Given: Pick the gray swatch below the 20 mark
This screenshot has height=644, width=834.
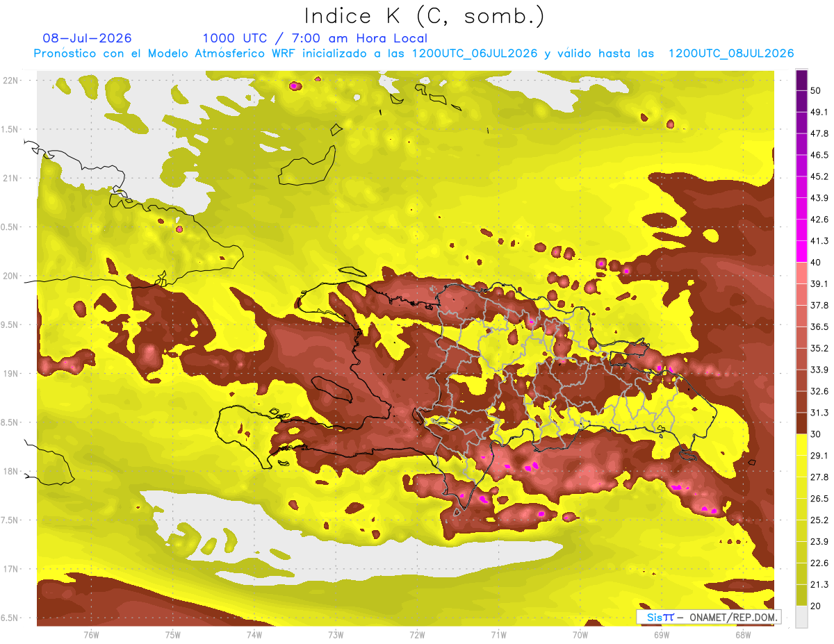Looking at the screenshot, I should click(801, 617).
